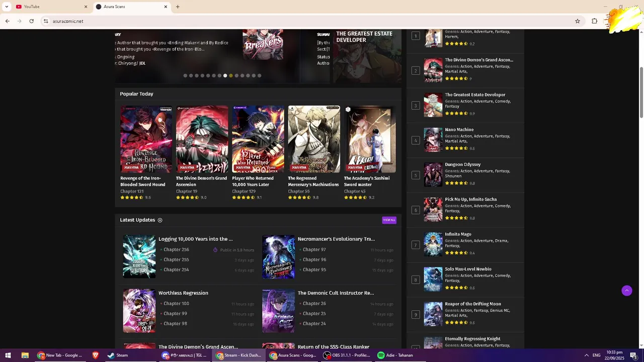Click the page vertical scrollbar thumb
644x362 pixels.
tap(641, 93)
